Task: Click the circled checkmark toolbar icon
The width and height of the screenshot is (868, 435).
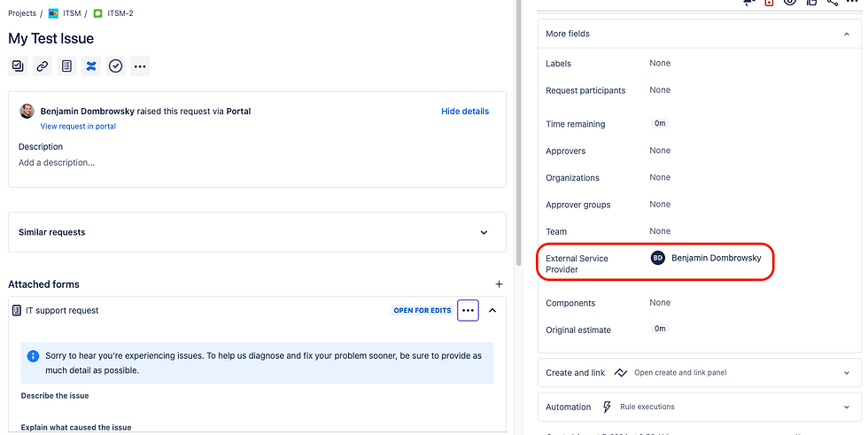Action: click(x=116, y=66)
